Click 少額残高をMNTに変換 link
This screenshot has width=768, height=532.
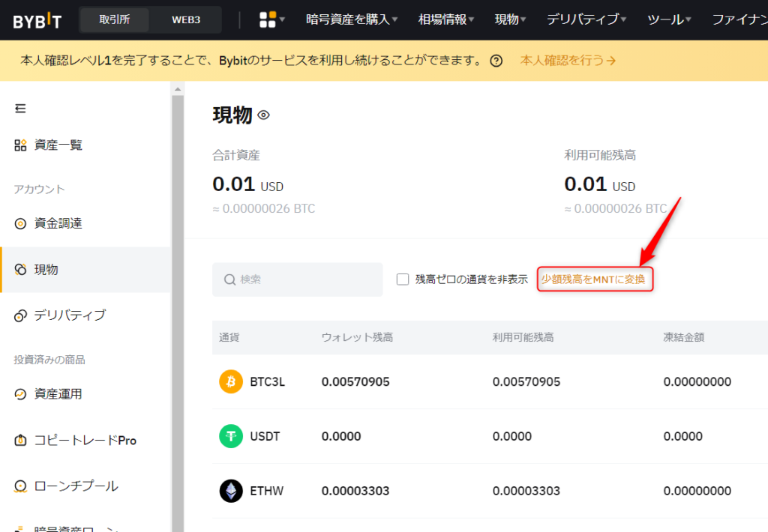(595, 278)
